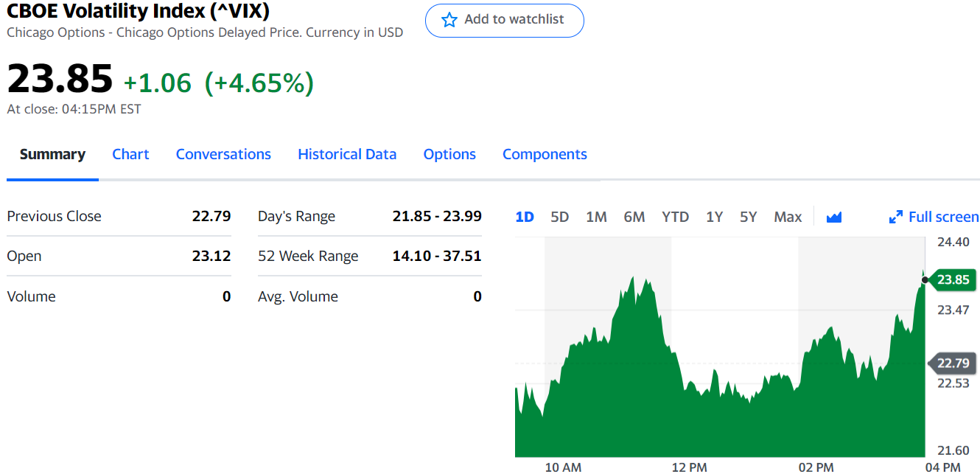980x474 pixels.
Task: Click the black dot at chart's latest point
Action: point(925,279)
